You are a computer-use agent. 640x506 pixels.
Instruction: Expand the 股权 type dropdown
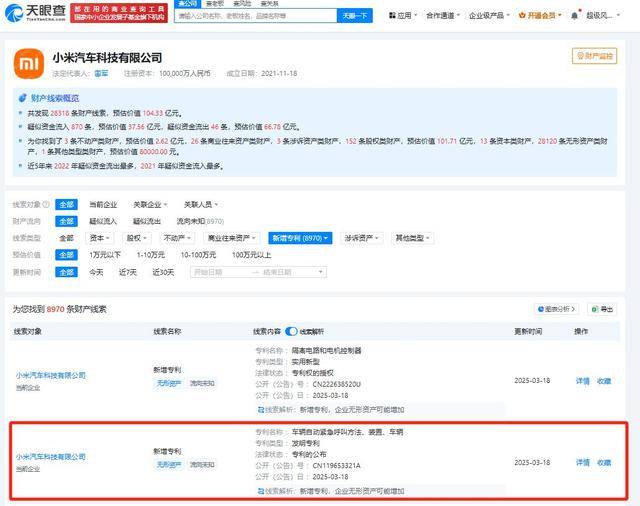tap(136, 238)
